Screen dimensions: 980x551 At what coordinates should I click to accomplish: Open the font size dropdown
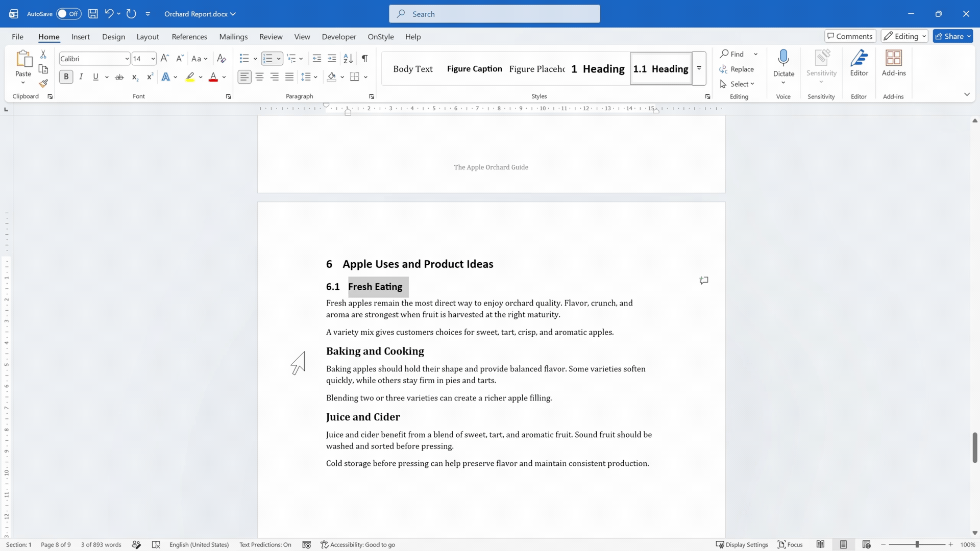pos(153,59)
